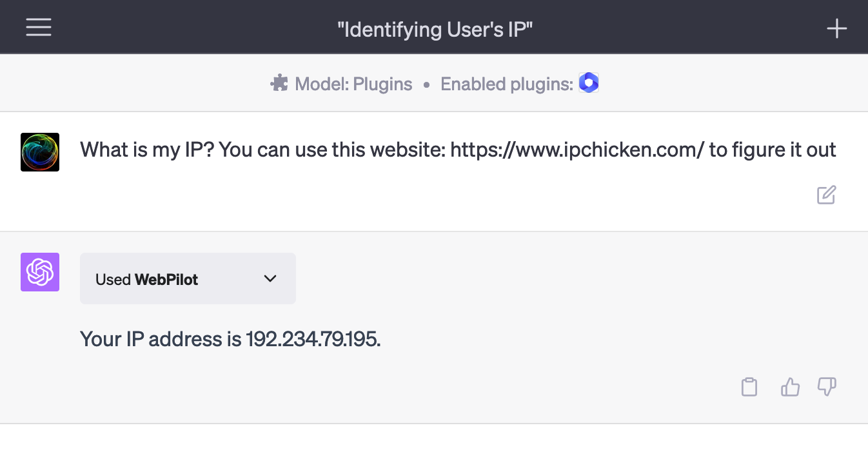Click the WebPilot plugin icon
868x450 pixels.
(588, 83)
